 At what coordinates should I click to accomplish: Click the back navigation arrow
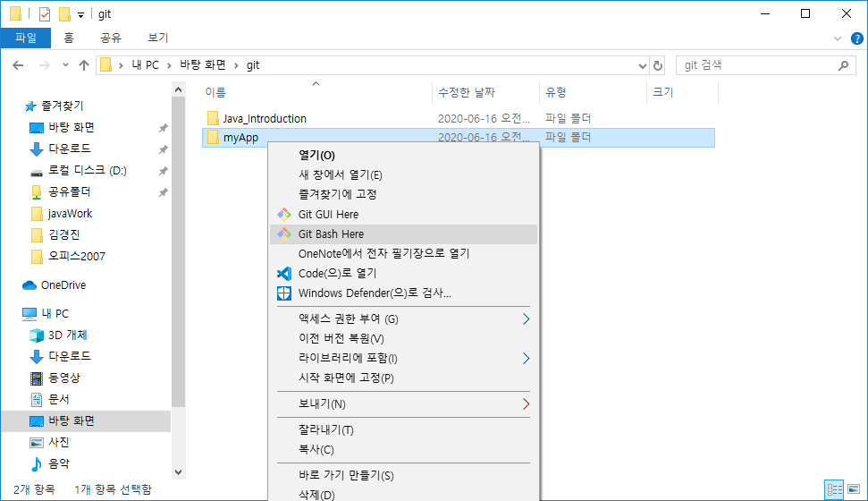point(18,65)
